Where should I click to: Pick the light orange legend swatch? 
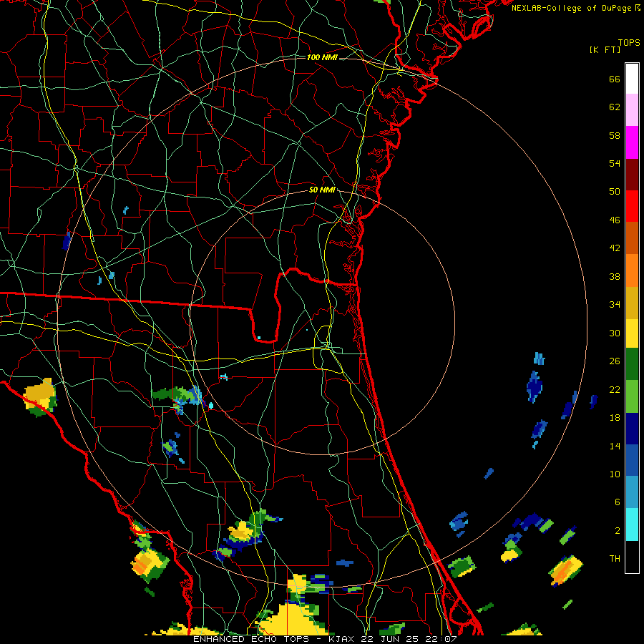pyautogui.click(x=632, y=270)
